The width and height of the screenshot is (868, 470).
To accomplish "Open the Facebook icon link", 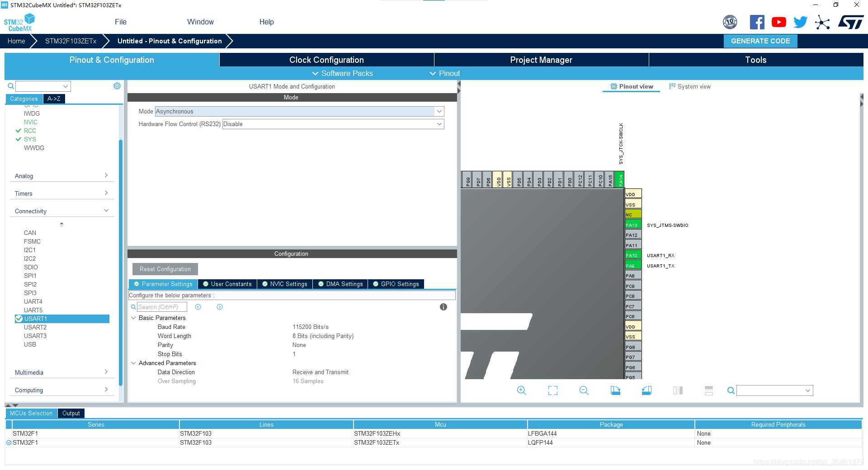I will 757,22.
